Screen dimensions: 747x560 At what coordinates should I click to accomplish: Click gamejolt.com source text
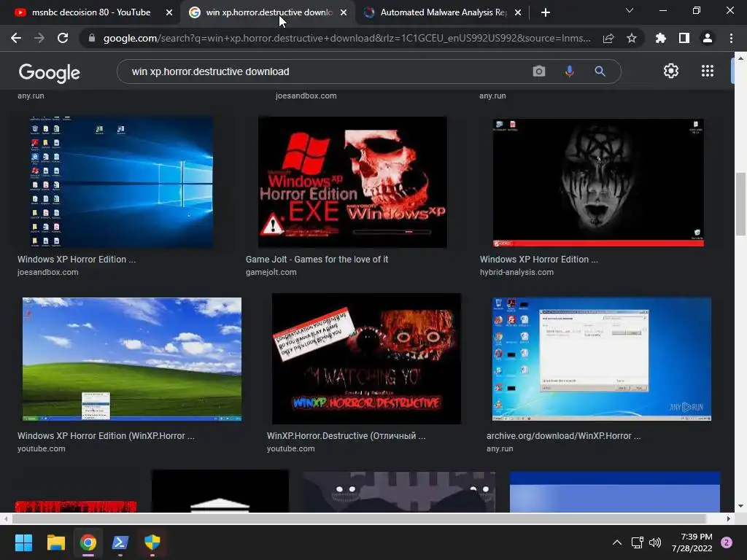coord(271,273)
